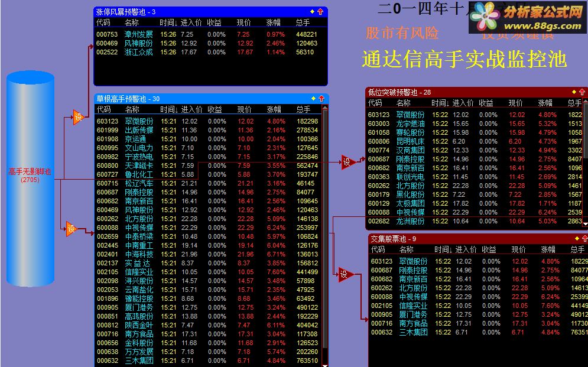The width and height of the screenshot is (588, 367).
Task: Select 龙宇燃油 row in 低位突破预警池
Action: tap(475, 124)
